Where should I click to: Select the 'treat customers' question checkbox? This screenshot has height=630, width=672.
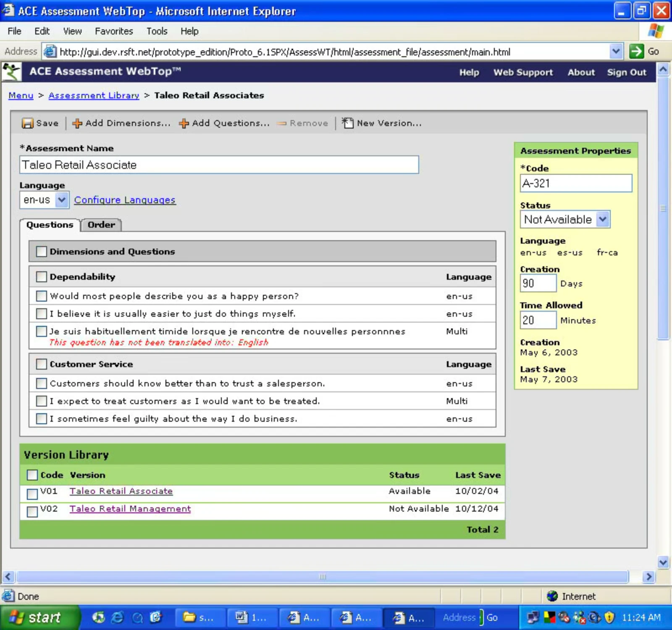coord(41,401)
